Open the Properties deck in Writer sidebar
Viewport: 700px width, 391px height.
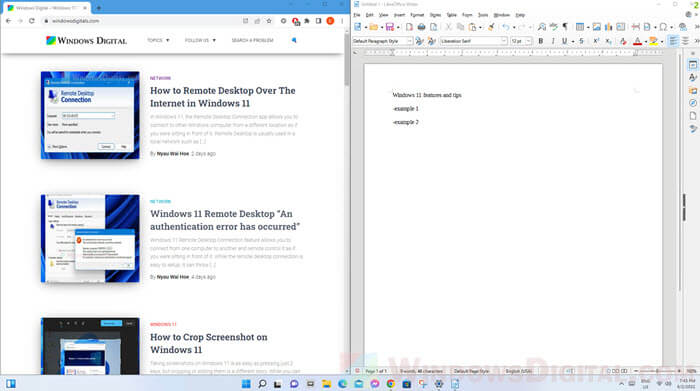692,65
